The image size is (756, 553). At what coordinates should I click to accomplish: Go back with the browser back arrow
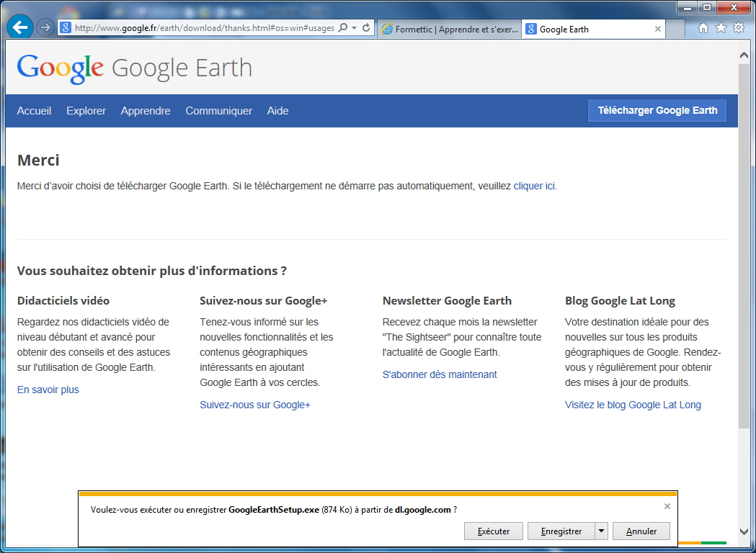[x=19, y=27]
